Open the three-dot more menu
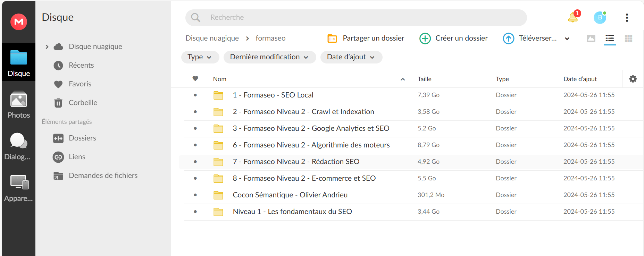This screenshot has width=644, height=256. 627,18
